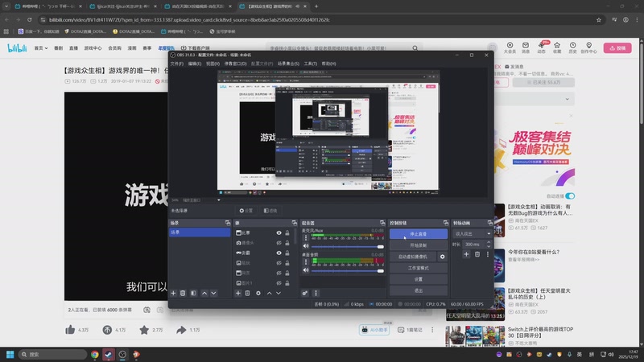Open source properties gear in sources panel
The width and height of the screenshot is (644, 362).
[x=258, y=293]
